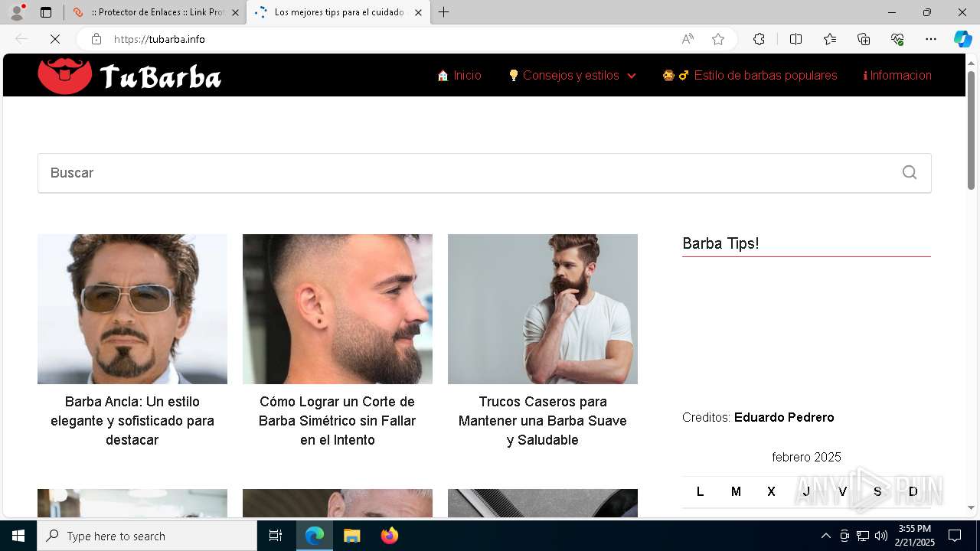Open Read aloud icon in address bar
This screenshot has height=551, width=980.
click(688, 39)
